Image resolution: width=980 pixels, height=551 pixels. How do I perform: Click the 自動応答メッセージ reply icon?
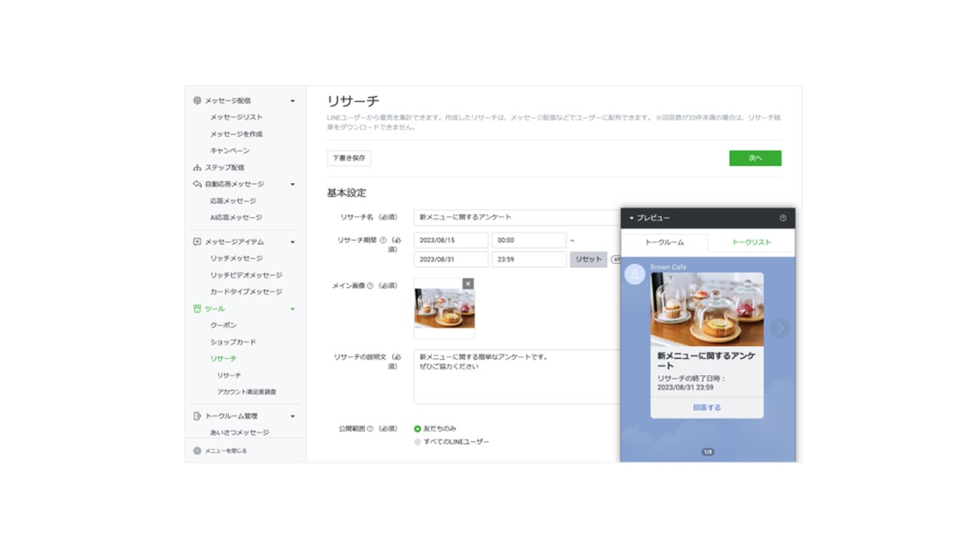click(x=197, y=184)
